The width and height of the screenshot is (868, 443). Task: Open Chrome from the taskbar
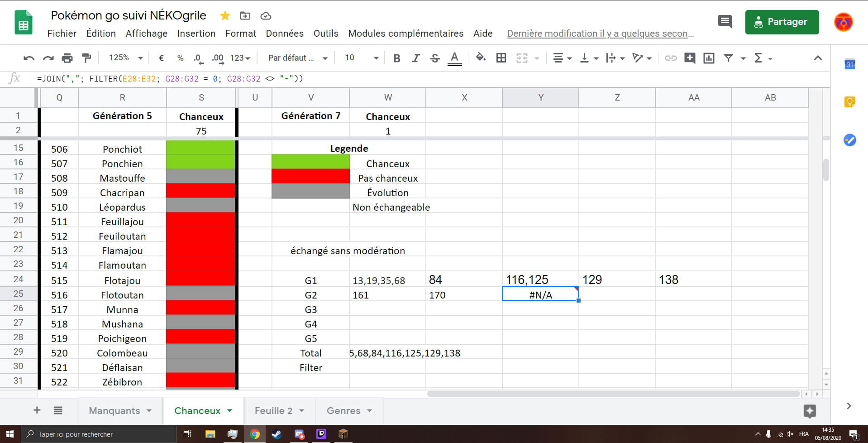tap(255, 434)
